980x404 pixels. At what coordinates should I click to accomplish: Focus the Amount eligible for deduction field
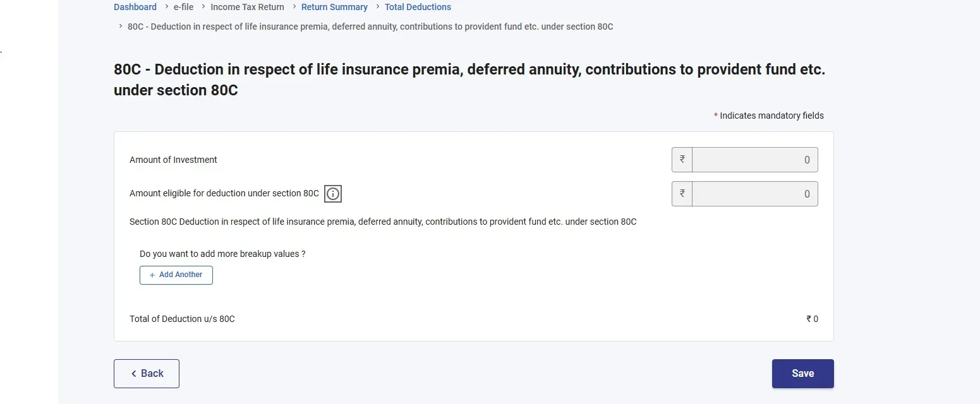(754, 194)
